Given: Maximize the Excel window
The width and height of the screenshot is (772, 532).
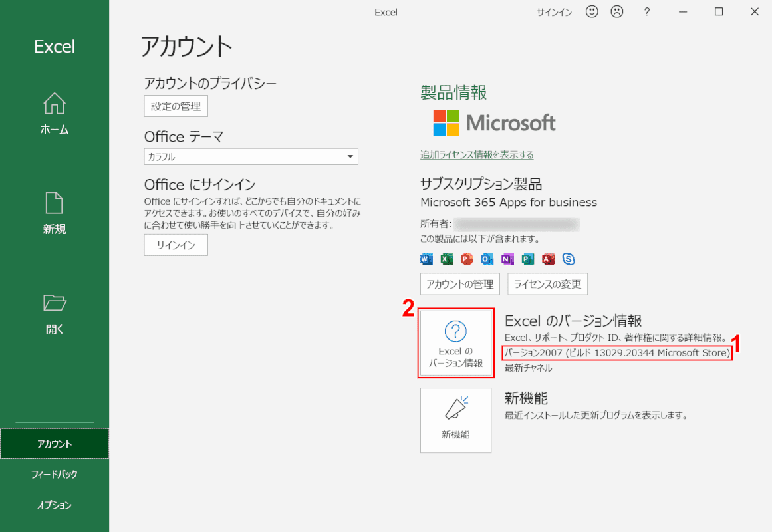Looking at the screenshot, I should coord(719,12).
